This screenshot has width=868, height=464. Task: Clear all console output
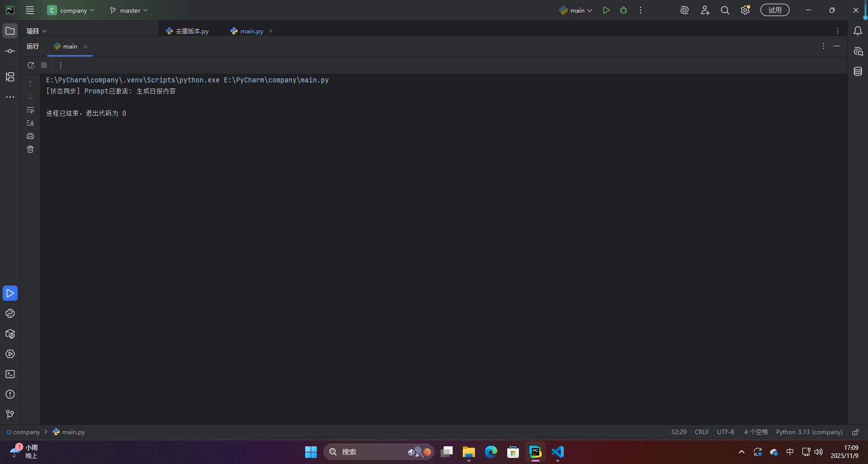pyautogui.click(x=30, y=149)
